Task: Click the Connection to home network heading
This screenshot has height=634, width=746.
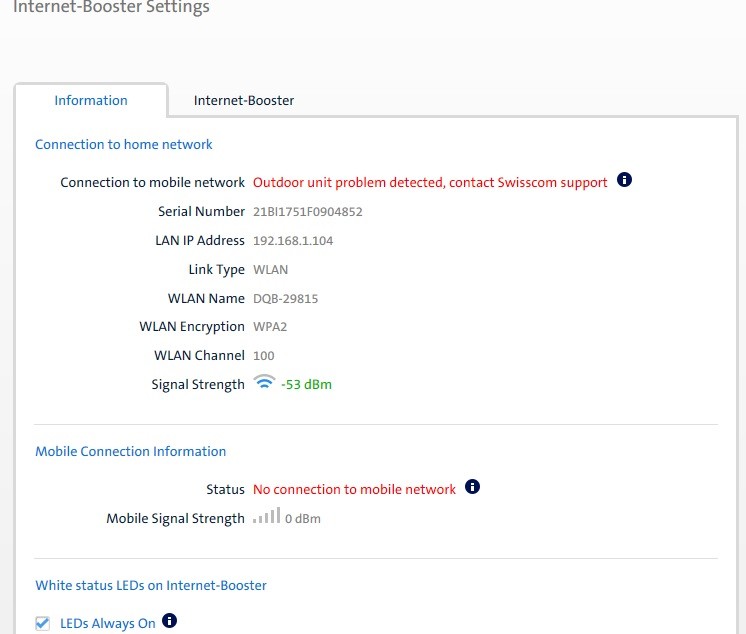Action: pyautogui.click(x=124, y=144)
